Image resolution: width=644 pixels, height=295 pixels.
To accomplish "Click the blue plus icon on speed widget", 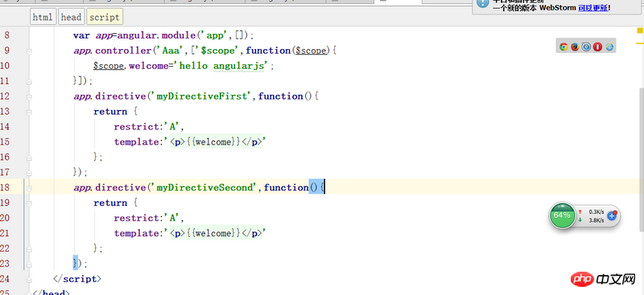I will [x=612, y=215].
